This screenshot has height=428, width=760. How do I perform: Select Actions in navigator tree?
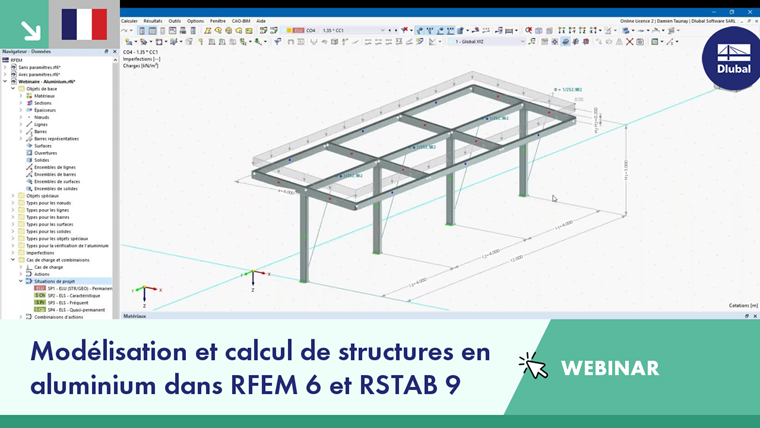(x=41, y=274)
